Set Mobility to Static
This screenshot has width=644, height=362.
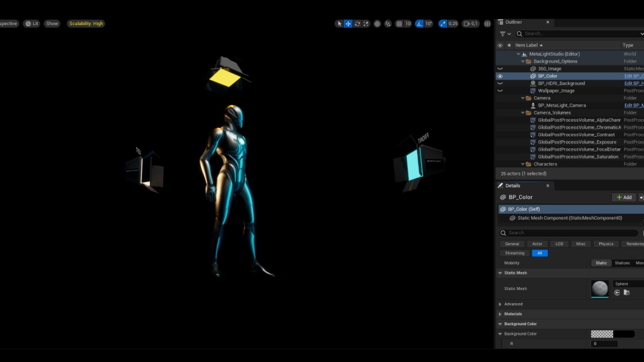coord(601,263)
